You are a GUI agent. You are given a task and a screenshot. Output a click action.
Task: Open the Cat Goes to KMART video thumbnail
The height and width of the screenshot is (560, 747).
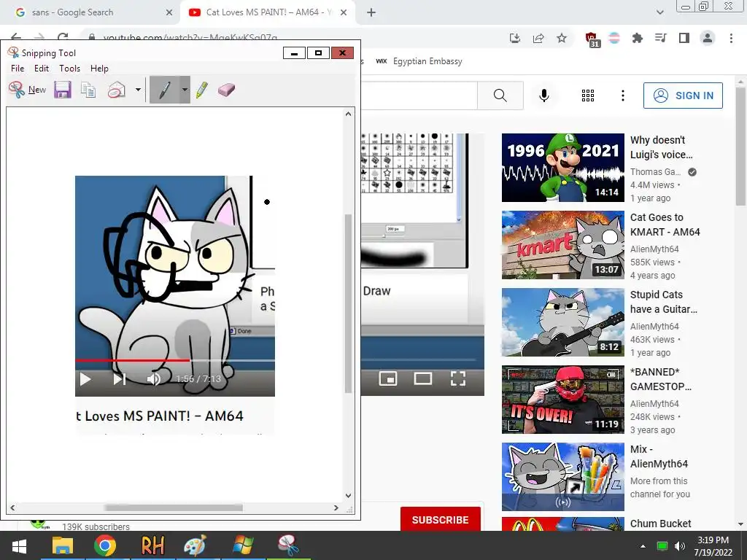(x=562, y=245)
